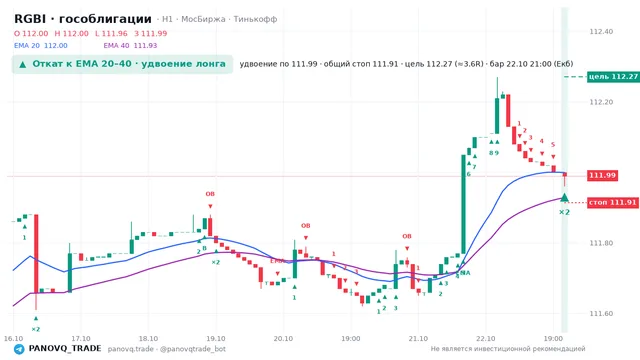The width and height of the screenshot is (640, 360).
Task: Select the 18.10 date axis label
Action: 148,339
